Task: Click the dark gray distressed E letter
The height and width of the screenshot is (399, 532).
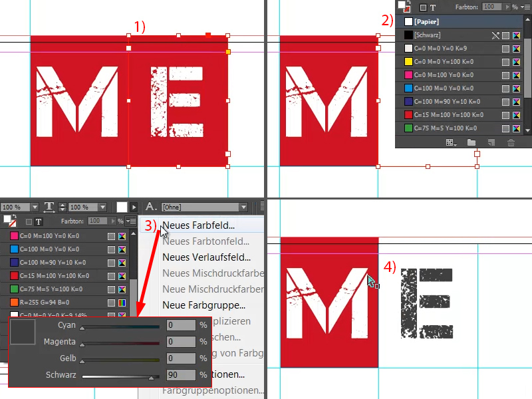Action: pyautogui.click(x=426, y=303)
